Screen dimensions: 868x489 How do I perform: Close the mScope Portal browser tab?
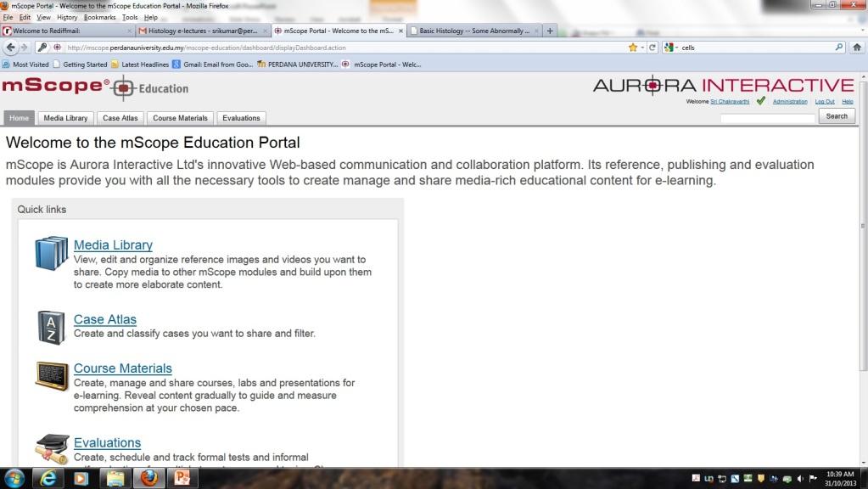point(400,31)
